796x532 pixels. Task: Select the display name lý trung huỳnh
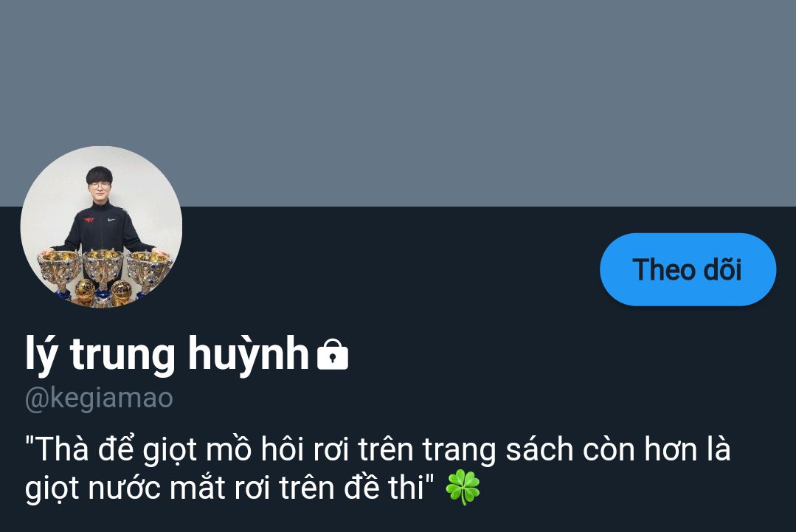point(167,354)
